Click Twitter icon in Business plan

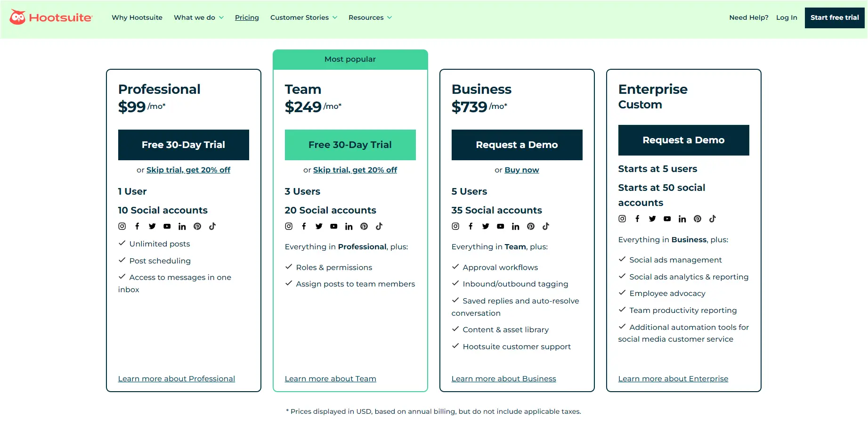coord(486,226)
